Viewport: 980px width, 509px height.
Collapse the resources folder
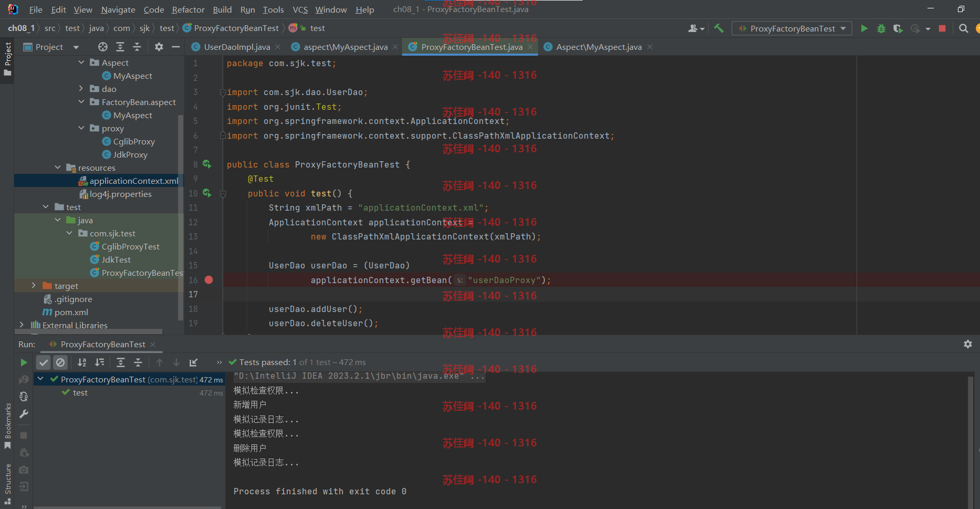click(x=58, y=168)
